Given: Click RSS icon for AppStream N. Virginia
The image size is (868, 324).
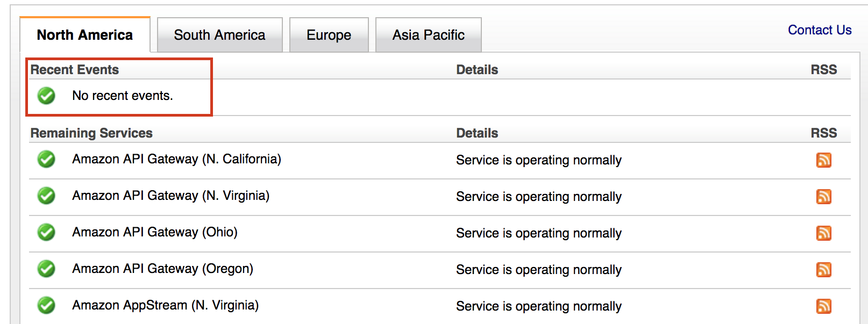Looking at the screenshot, I should tap(823, 306).
